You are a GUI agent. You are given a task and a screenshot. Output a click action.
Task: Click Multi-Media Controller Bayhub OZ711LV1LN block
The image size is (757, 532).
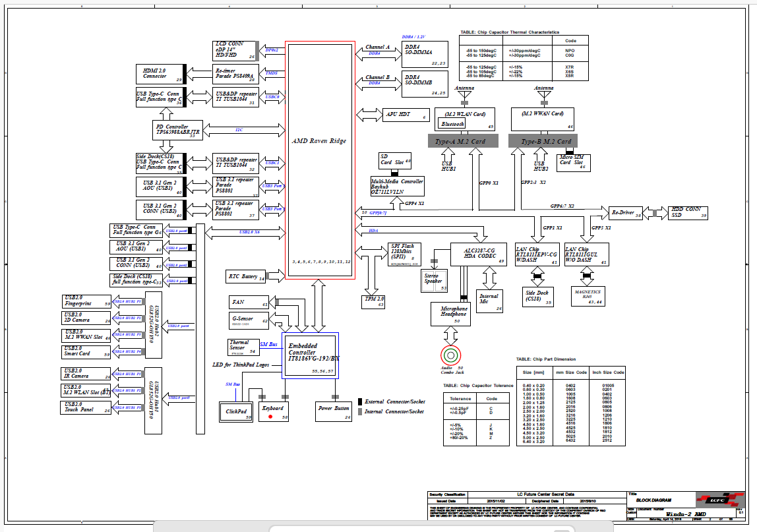pos(398,187)
